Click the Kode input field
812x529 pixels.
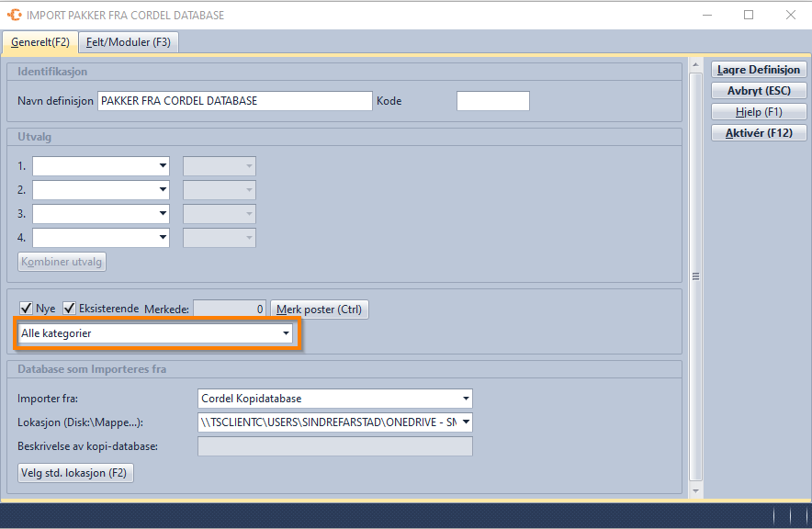492,101
